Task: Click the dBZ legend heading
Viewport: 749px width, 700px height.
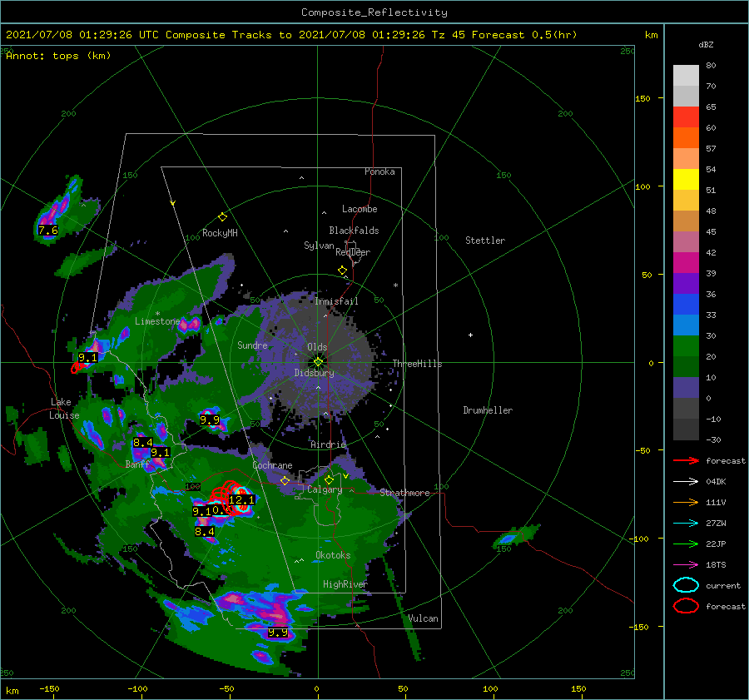Action: [706, 44]
